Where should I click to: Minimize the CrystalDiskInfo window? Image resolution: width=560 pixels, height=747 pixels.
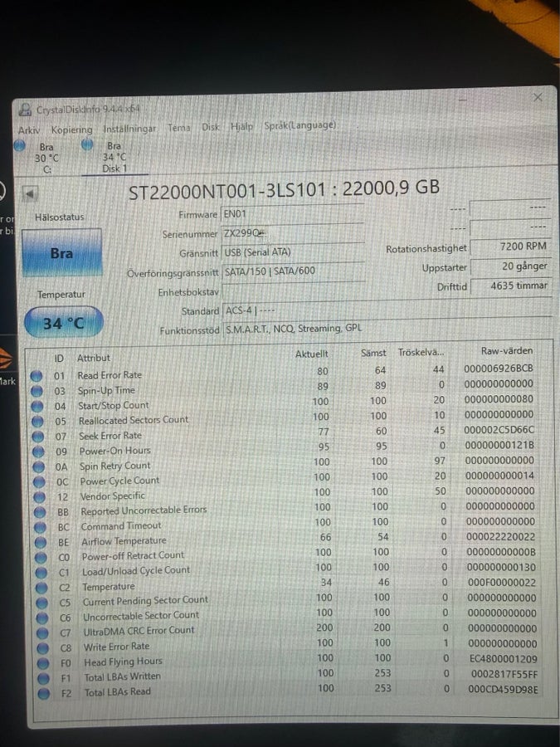(x=462, y=100)
